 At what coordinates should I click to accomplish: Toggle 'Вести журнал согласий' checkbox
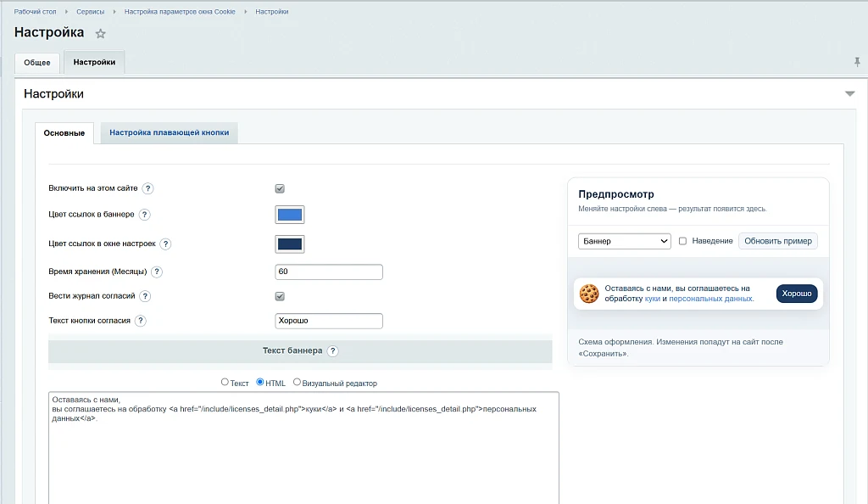pos(280,296)
